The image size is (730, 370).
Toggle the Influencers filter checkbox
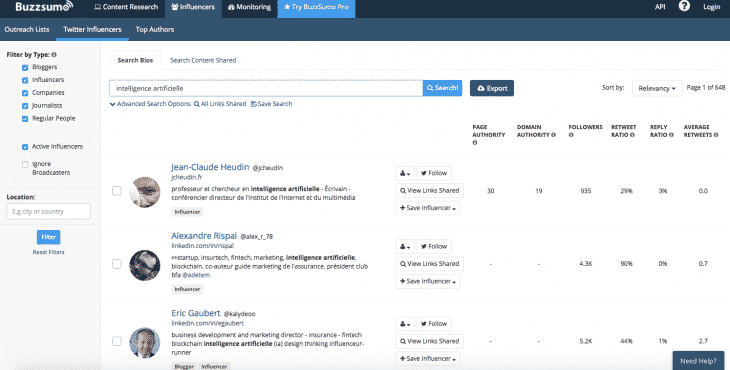(25, 80)
